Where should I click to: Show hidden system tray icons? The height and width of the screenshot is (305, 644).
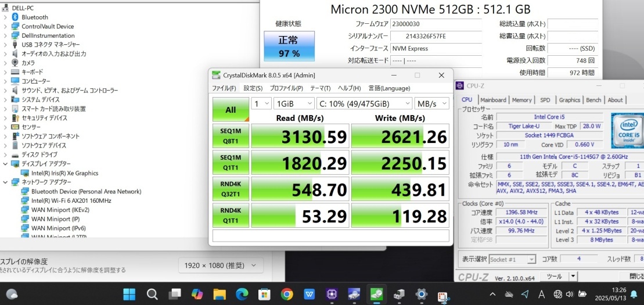[493, 294]
